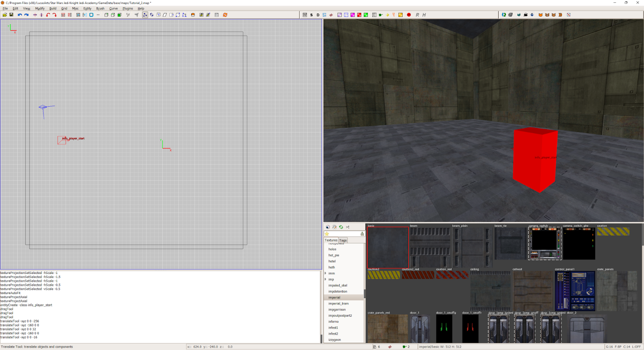Click the texture search input field
Image resolution: width=644 pixels, height=350 pixels.
[345, 234]
